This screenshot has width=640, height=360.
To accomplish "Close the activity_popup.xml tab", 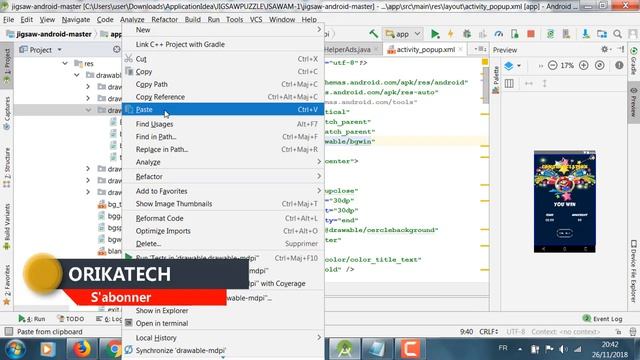I will [460, 49].
